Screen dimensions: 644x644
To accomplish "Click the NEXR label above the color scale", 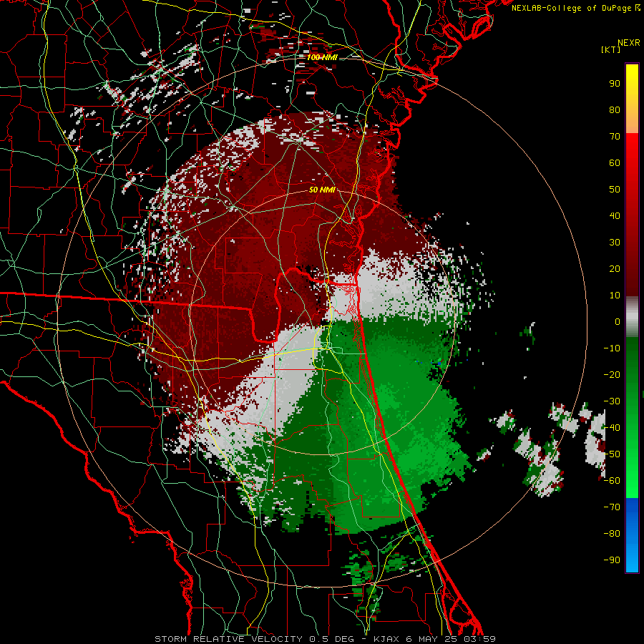I will [628, 43].
